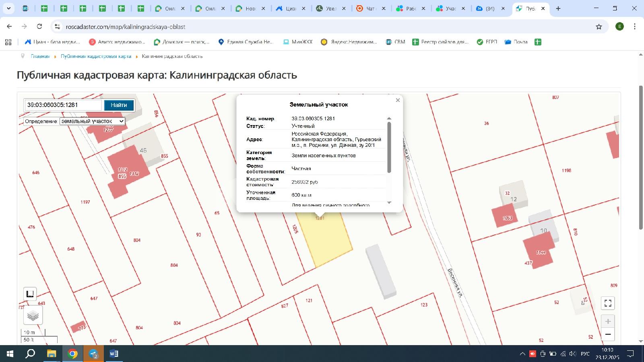The height and width of the screenshot is (362, 644).
Task: Zoom in with the plus button
Action: click(608, 321)
